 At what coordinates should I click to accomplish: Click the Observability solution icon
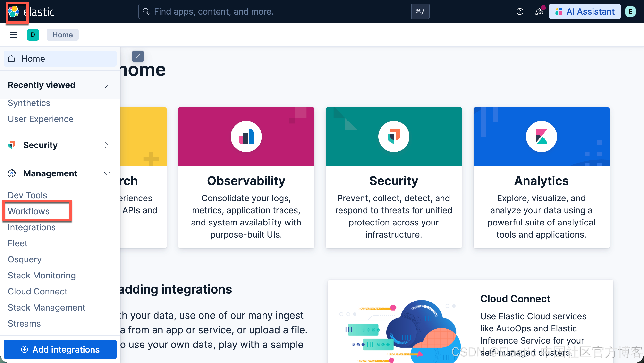(x=246, y=137)
